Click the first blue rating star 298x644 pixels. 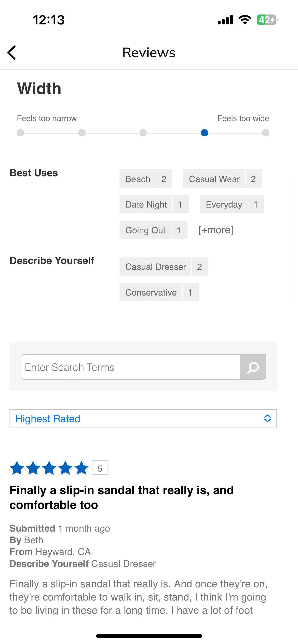pos(17,468)
